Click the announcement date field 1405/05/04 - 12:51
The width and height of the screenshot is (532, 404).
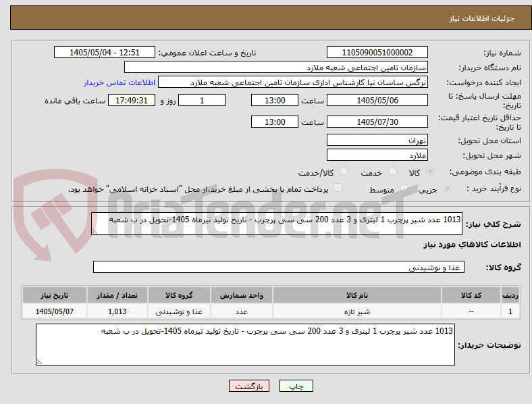[105, 52]
